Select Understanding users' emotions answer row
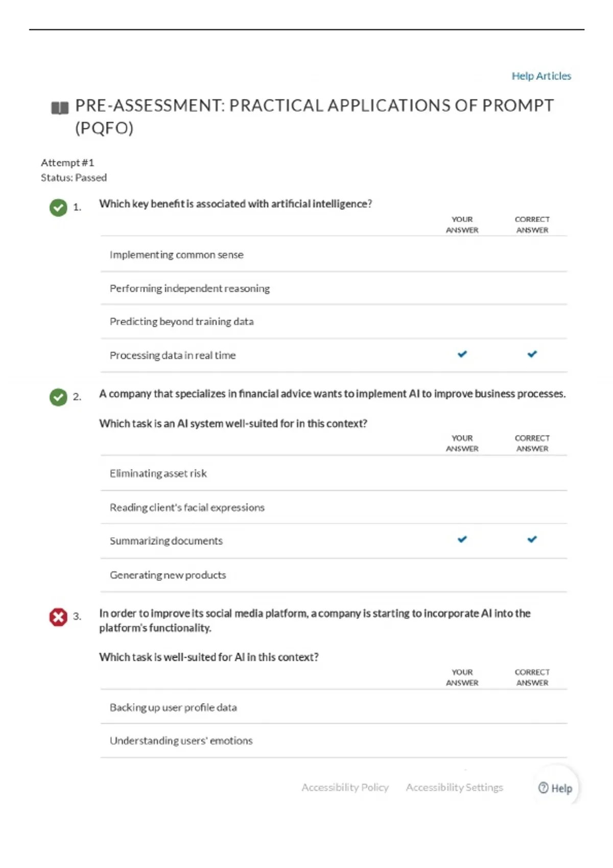Viewport: 613px width, 868px height. pyautogui.click(x=334, y=741)
